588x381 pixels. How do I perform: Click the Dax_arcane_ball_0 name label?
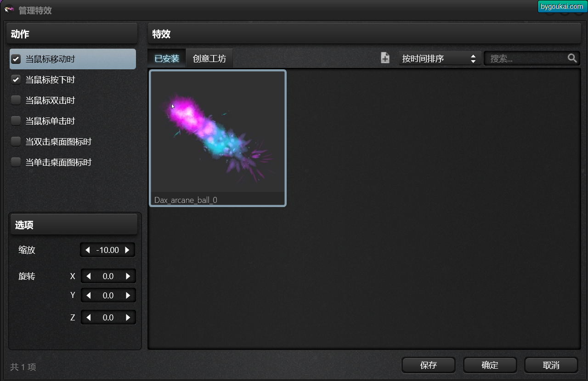click(x=186, y=200)
